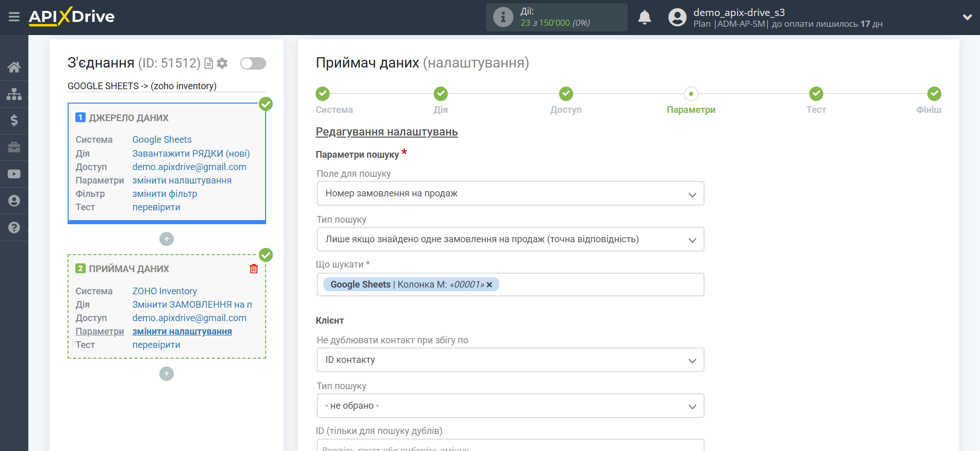Delete the data receiver with trash icon
This screenshot has width=980, height=451.
point(254,269)
